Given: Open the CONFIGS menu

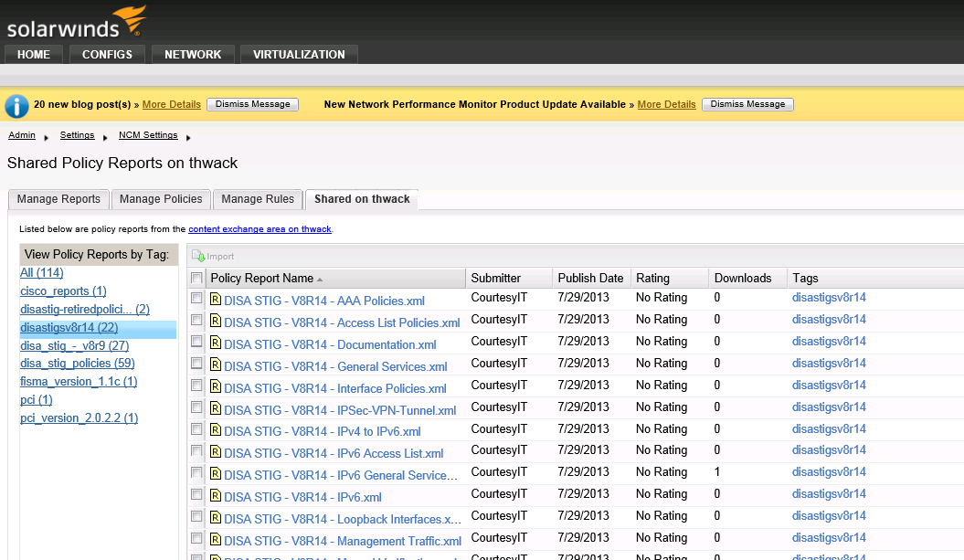Looking at the screenshot, I should coord(107,55).
